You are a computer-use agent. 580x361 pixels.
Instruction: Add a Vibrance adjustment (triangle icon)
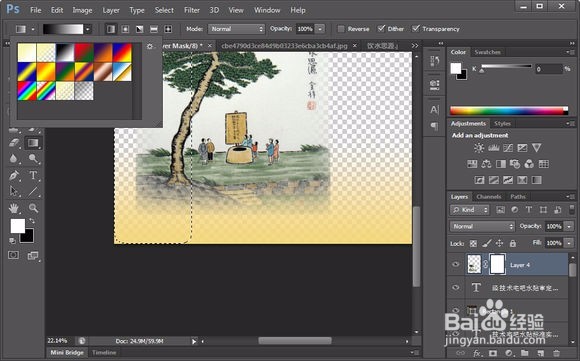(x=536, y=148)
